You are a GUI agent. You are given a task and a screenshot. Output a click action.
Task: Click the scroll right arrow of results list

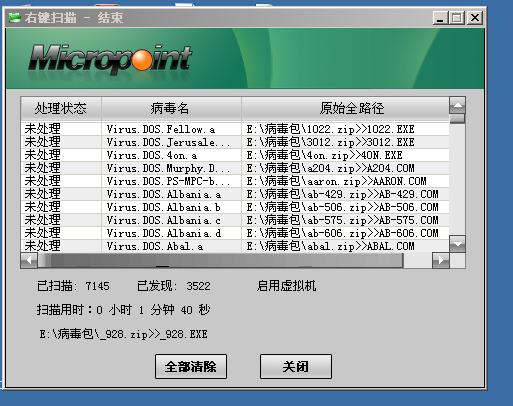pos(441,260)
